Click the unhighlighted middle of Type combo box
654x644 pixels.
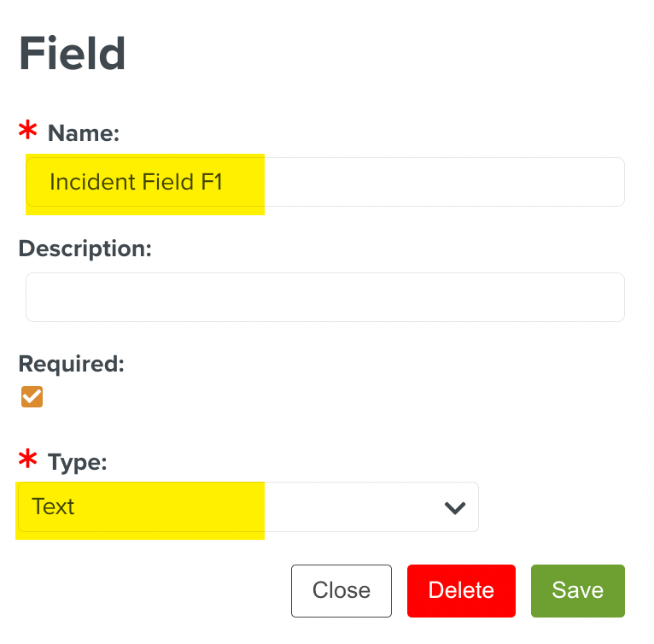(350, 507)
